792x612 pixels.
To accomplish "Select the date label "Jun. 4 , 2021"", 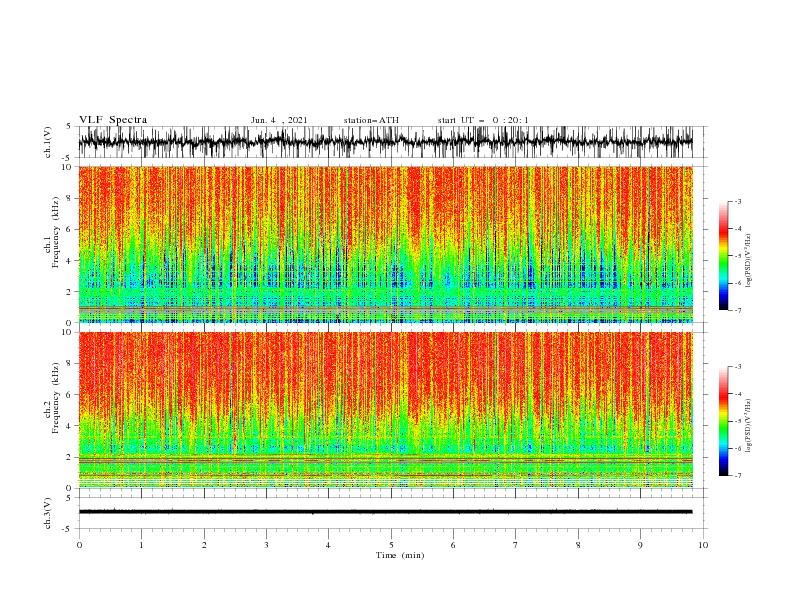I will pyautogui.click(x=279, y=120).
